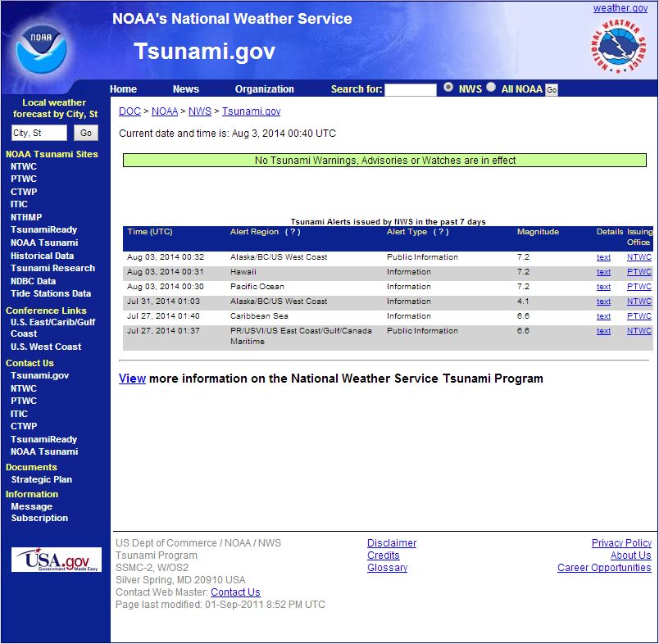Open text details for Hawaii alert
The image size is (659, 644).
(x=603, y=272)
